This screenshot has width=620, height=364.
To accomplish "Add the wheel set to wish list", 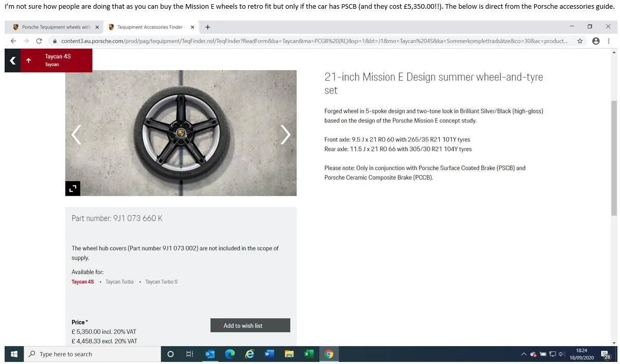I will (250, 325).
